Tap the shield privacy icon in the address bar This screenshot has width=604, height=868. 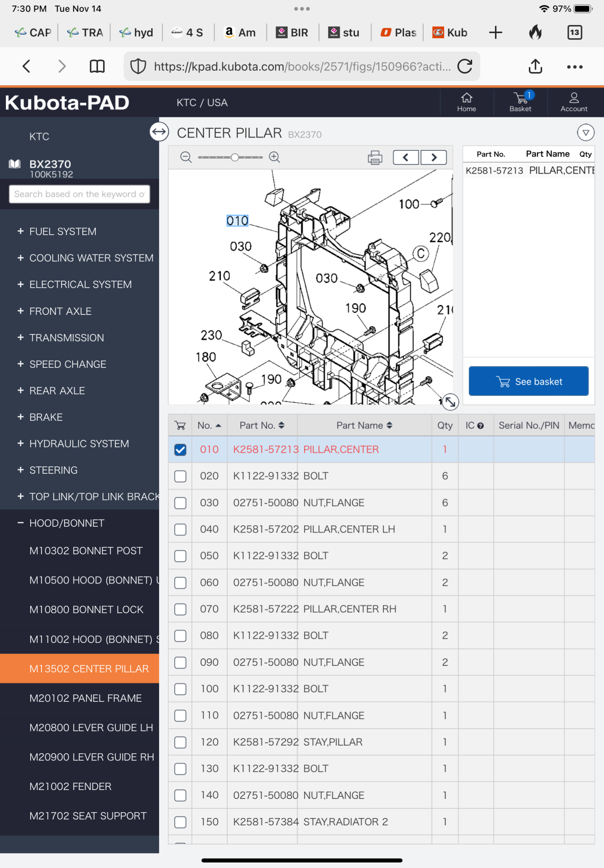138,66
